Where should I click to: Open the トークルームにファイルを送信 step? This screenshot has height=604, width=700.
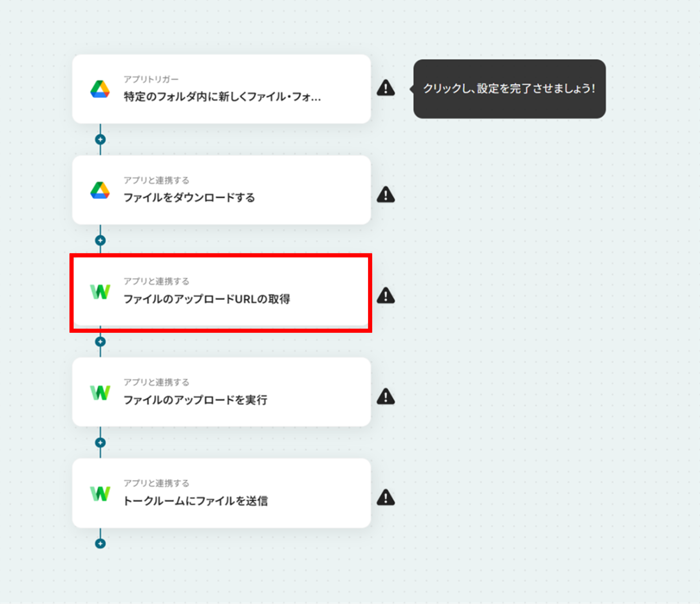tap(221, 493)
